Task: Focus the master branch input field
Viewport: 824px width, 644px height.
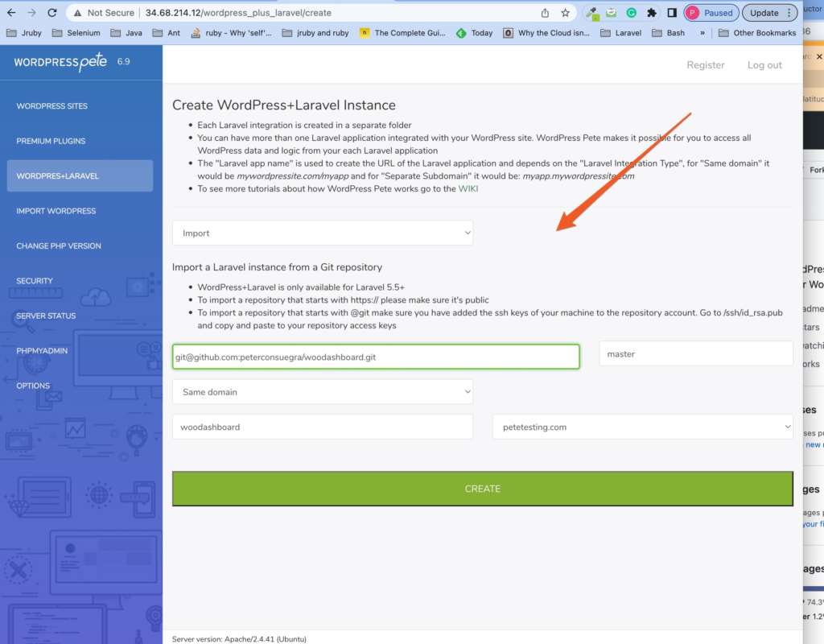Action: point(696,353)
